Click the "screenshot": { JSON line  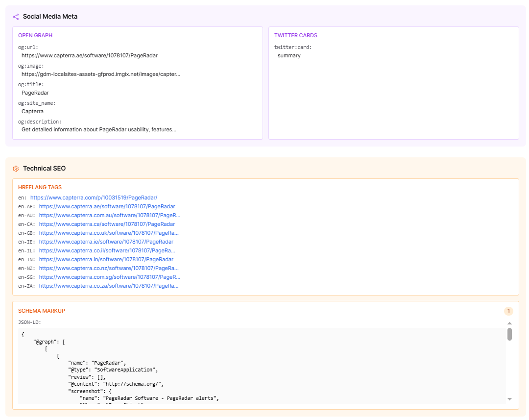click(x=90, y=391)
